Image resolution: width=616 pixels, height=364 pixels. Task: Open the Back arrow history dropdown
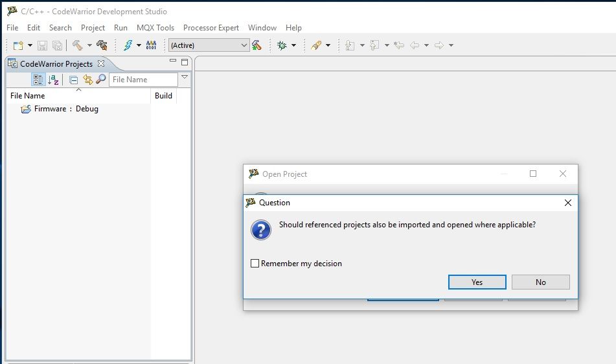coord(426,45)
